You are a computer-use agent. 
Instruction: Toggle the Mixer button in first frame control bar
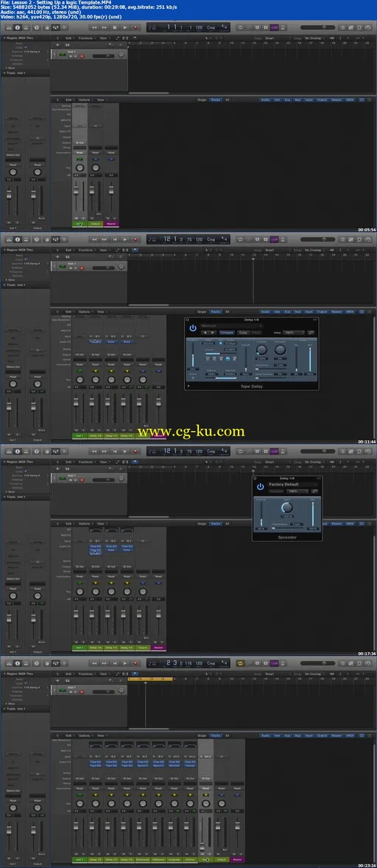coord(56,27)
